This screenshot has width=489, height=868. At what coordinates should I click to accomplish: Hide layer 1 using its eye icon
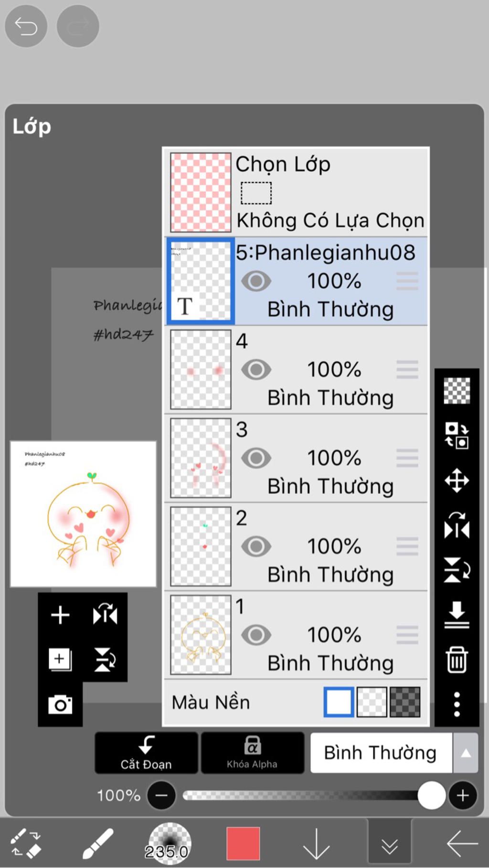coord(256,635)
